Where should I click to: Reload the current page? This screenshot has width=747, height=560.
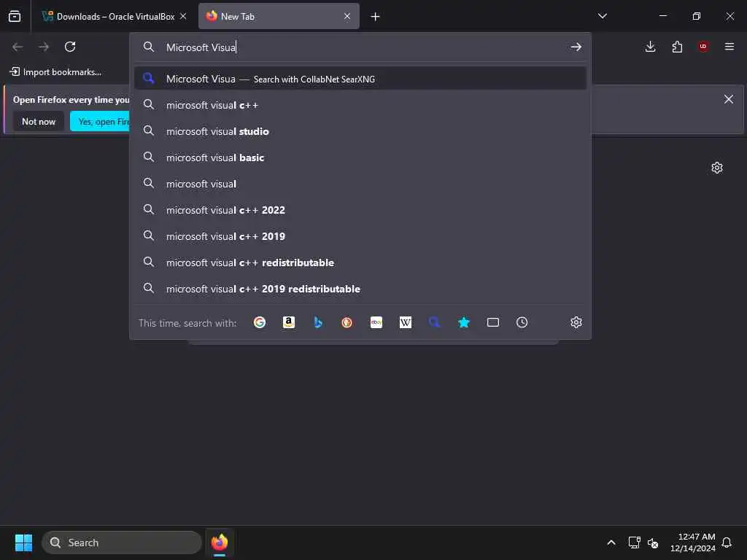pos(70,47)
